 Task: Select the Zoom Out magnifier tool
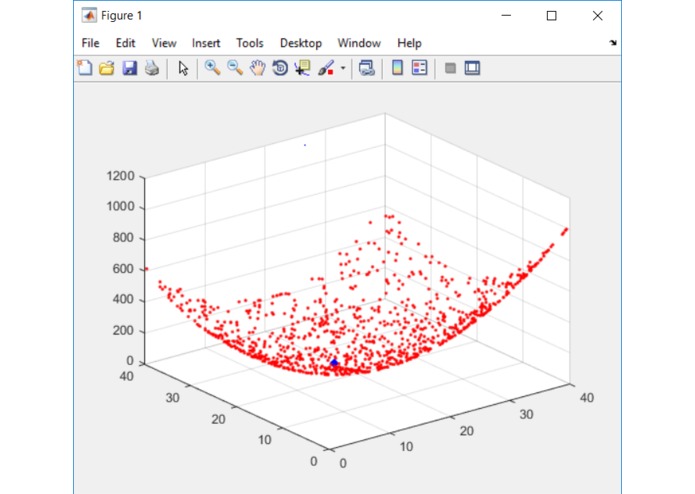click(235, 68)
